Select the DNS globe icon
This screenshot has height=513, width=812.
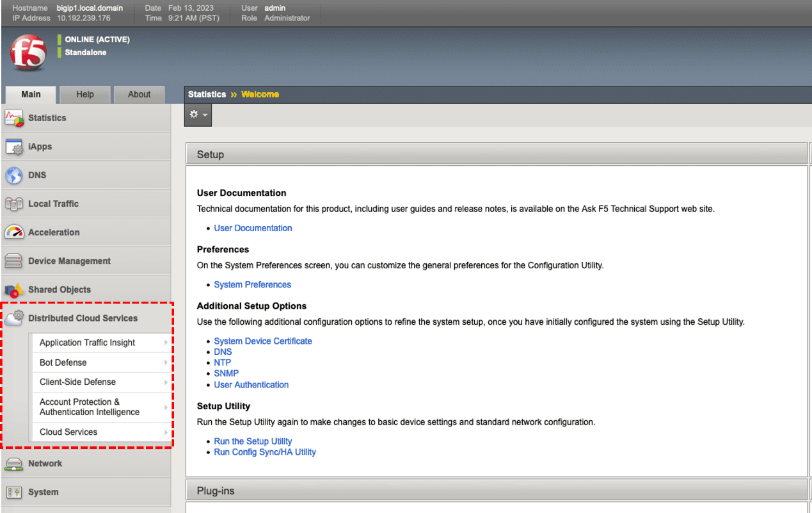click(x=14, y=175)
